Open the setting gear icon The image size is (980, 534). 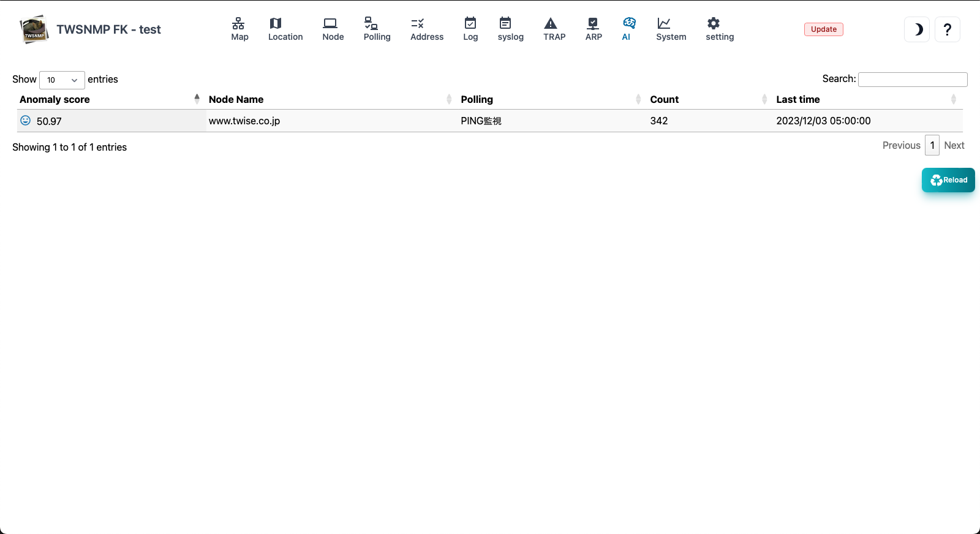[714, 24]
